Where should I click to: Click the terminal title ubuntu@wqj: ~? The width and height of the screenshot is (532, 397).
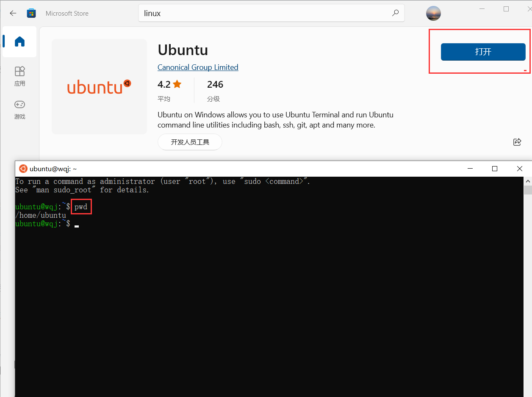point(53,169)
